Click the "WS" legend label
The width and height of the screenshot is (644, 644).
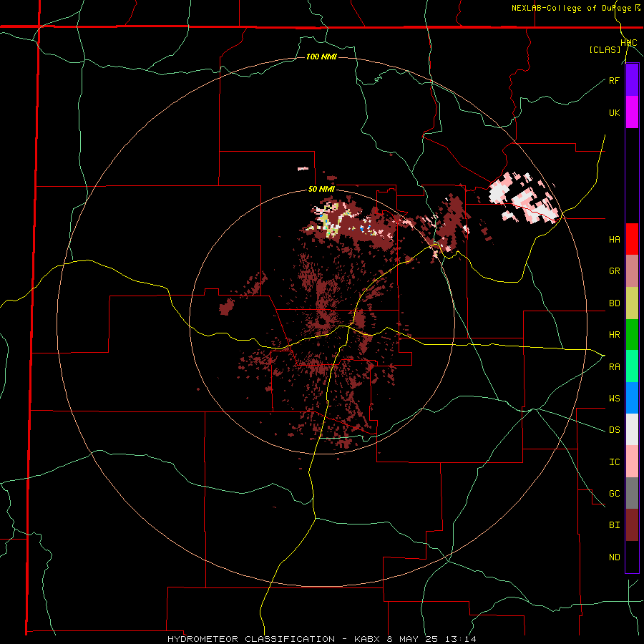(x=614, y=398)
